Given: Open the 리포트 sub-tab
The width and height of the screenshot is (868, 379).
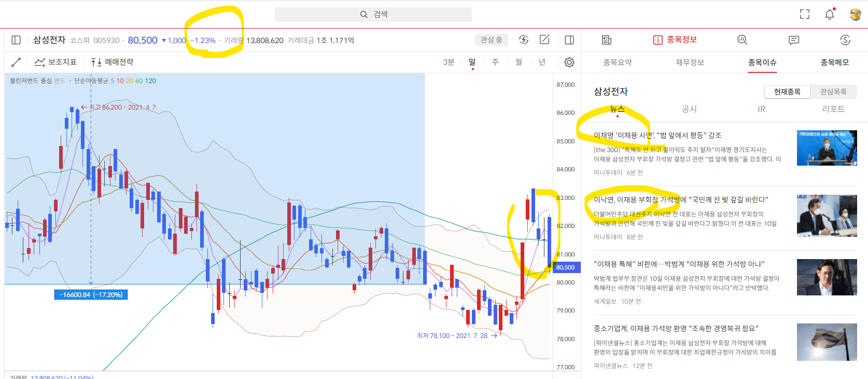Looking at the screenshot, I should tap(833, 109).
